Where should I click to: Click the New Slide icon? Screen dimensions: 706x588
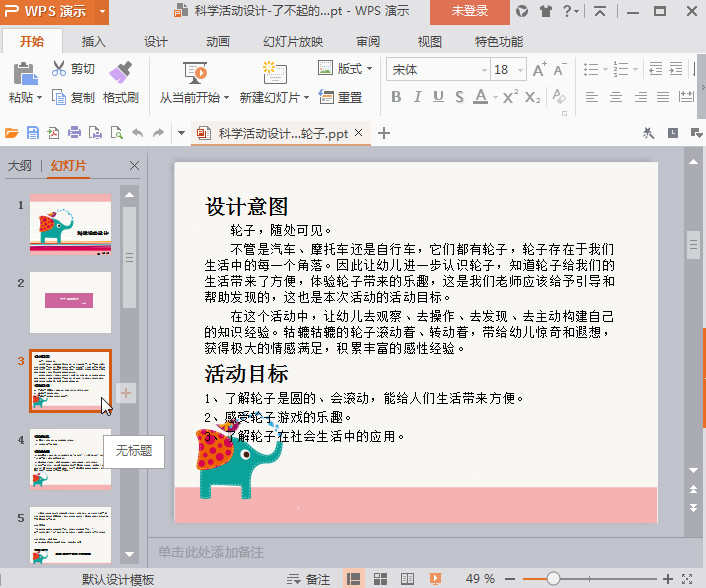(274, 73)
